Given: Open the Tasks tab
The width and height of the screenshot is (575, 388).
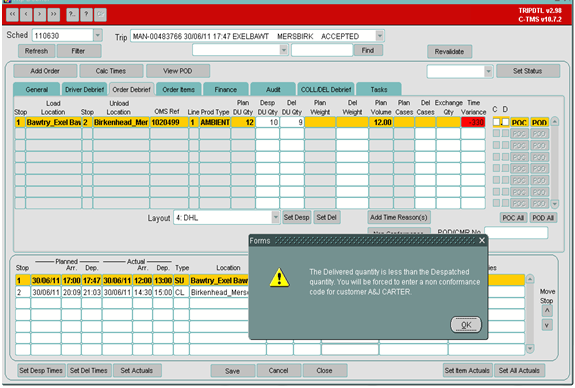Looking at the screenshot, I should pos(379,89).
